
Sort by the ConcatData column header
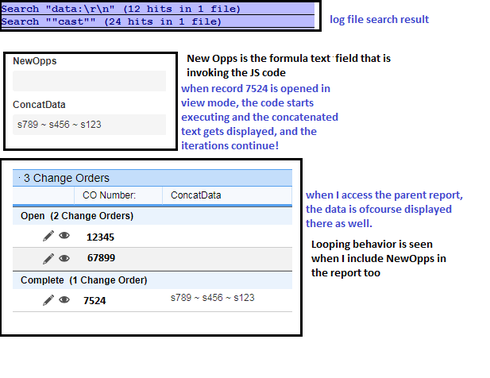pos(196,195)
